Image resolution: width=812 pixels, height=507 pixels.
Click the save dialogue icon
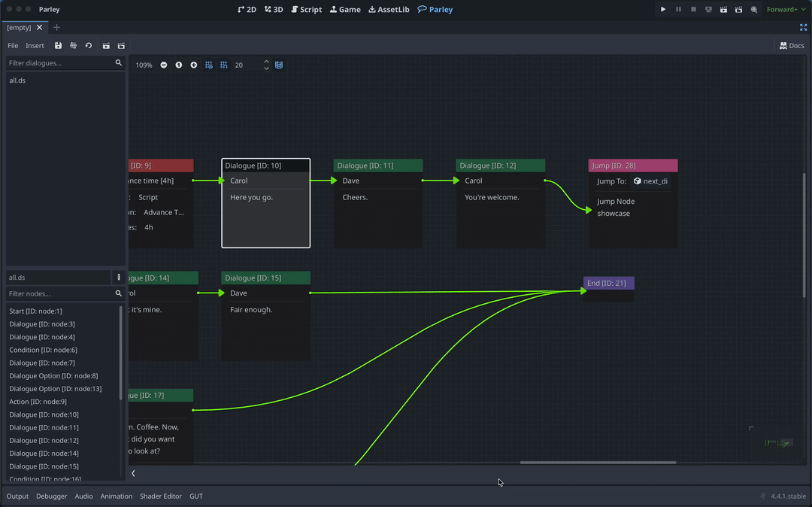pos(58,46)
